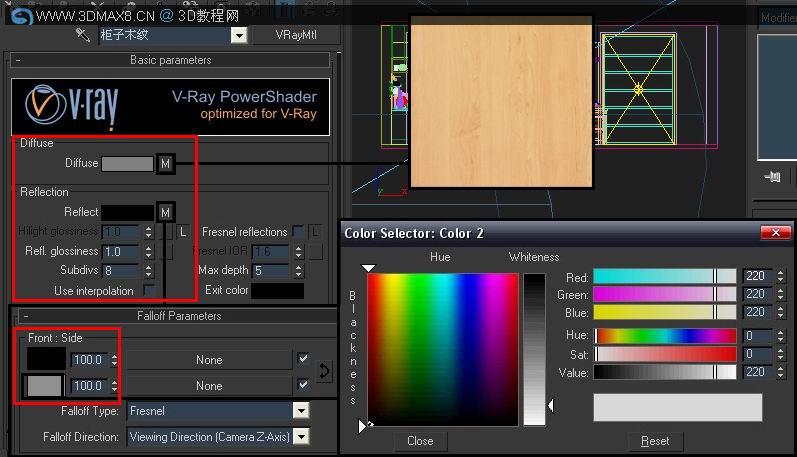Open the material name dropdown arrow
Viewport: 797px width, 457px height.
[239, 35]
